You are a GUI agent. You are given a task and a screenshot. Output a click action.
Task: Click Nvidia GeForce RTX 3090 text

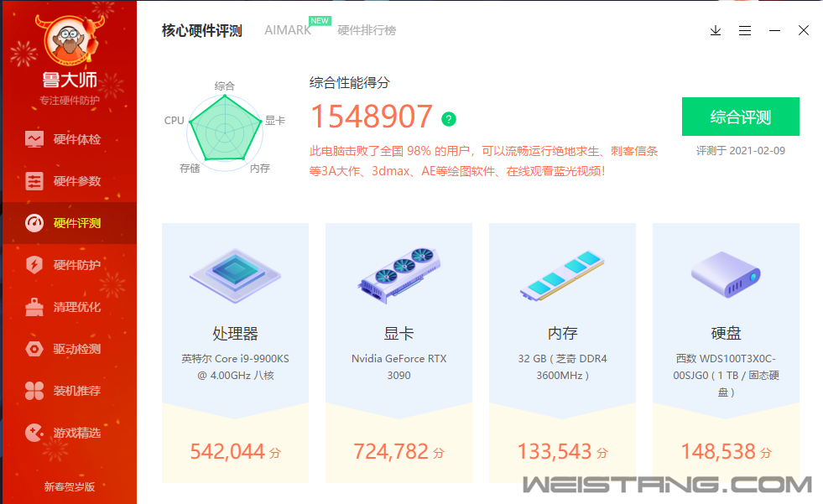[x=398, y=367]
